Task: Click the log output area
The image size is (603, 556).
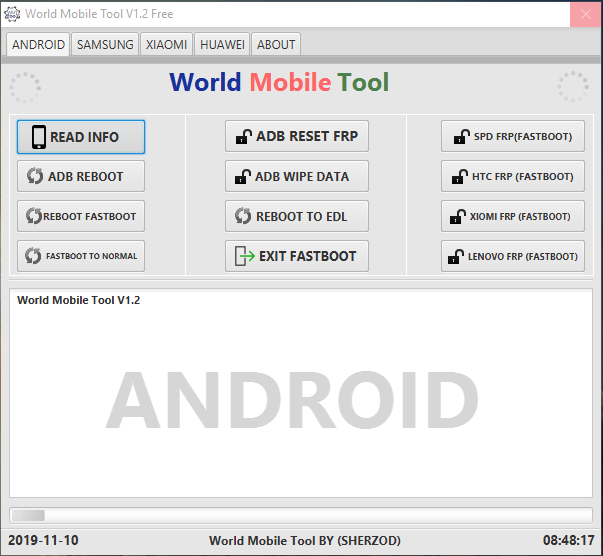Action: [301, 393]
